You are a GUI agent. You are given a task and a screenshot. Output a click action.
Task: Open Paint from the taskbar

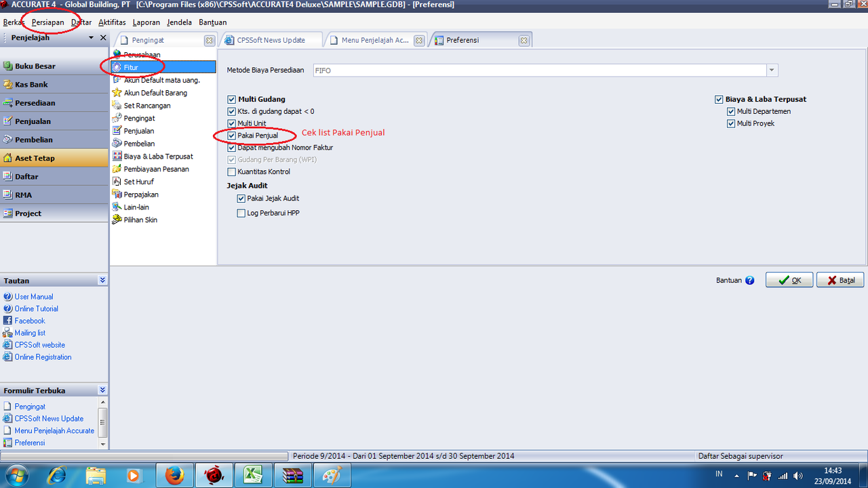(333, 476)
